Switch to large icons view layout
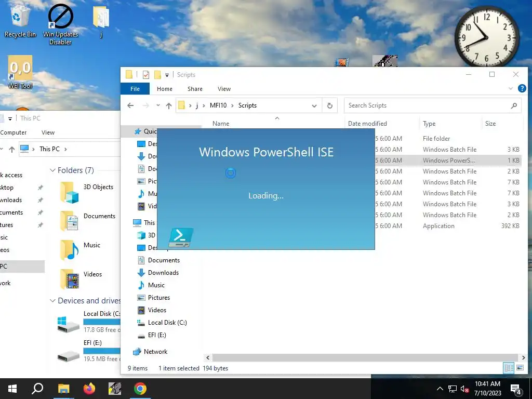Screen dimensions: 532x399 pos(520,368)
